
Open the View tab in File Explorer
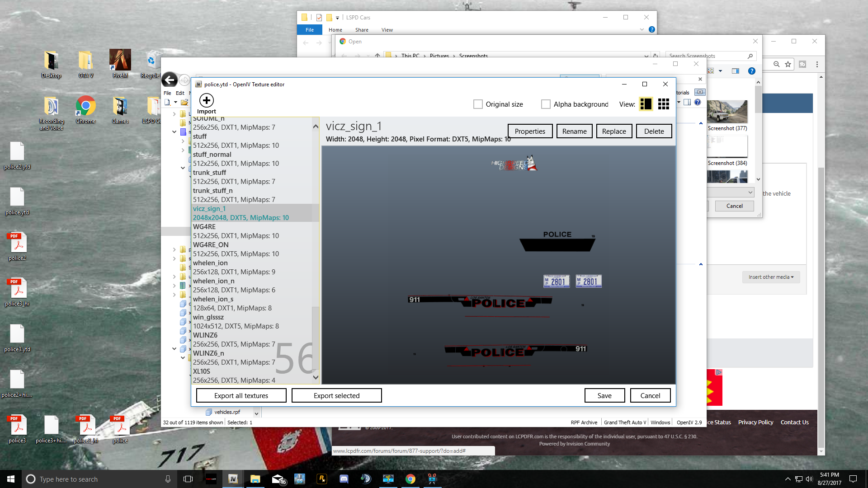387,30
